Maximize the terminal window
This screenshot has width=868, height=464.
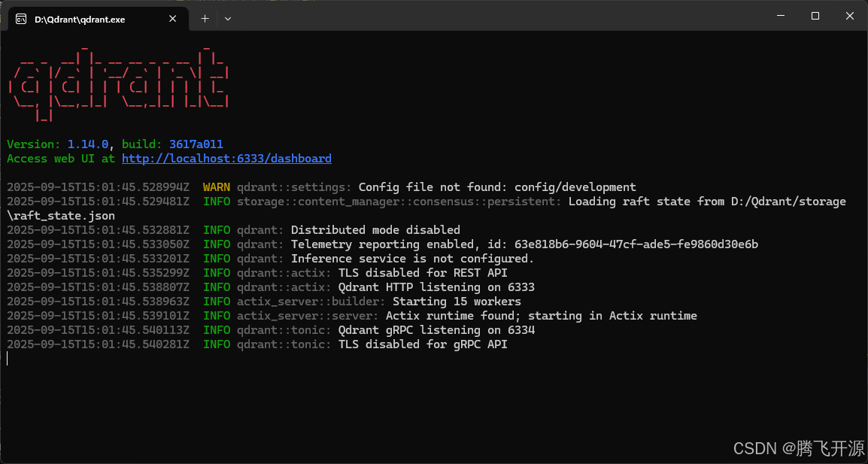pyautogui.click(x=815, y=16)
